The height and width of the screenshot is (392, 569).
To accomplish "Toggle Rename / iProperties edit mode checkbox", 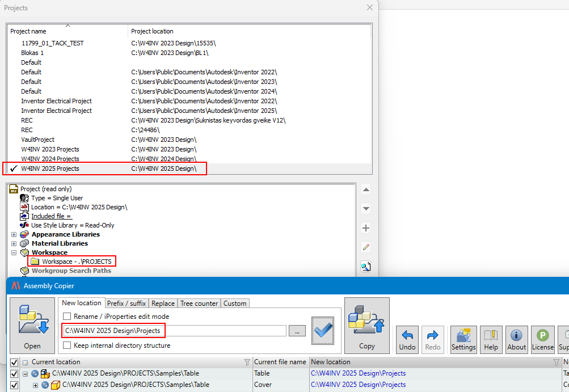I will [x=67, y=316].
